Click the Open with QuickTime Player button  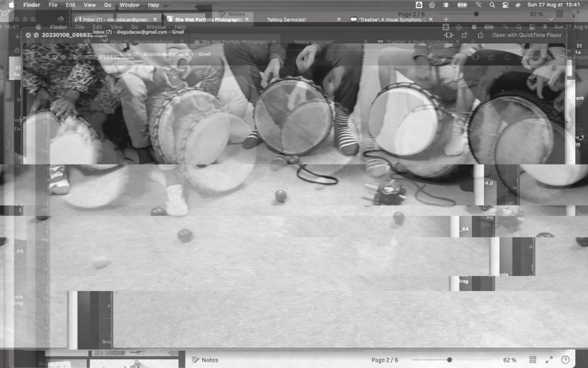point(526,35)
